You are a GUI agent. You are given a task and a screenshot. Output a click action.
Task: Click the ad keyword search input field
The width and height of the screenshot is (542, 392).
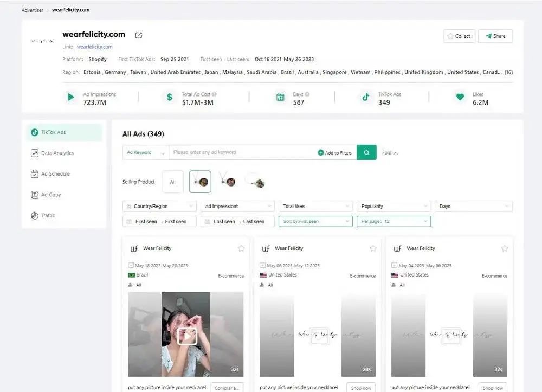click(x=241, y=153)
